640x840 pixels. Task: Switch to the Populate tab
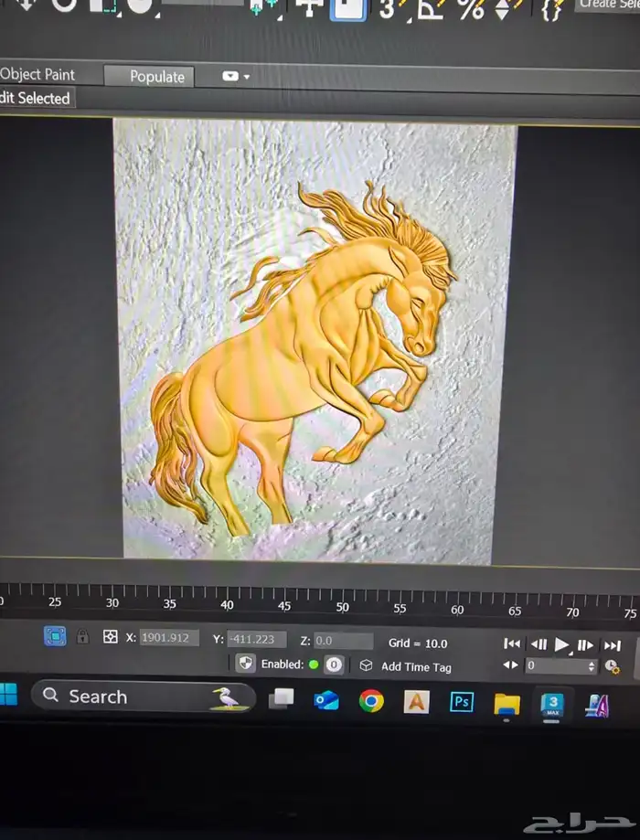(156, 77)
